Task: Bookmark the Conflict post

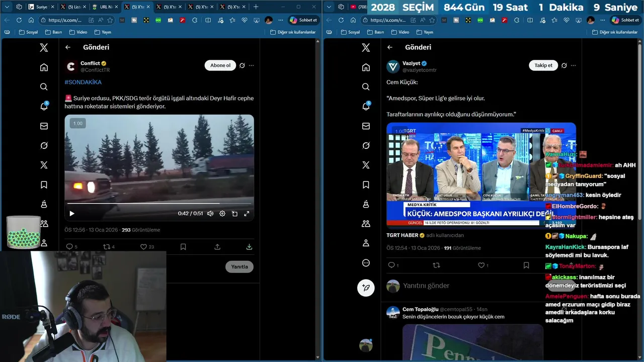Action: click(183, 247)
